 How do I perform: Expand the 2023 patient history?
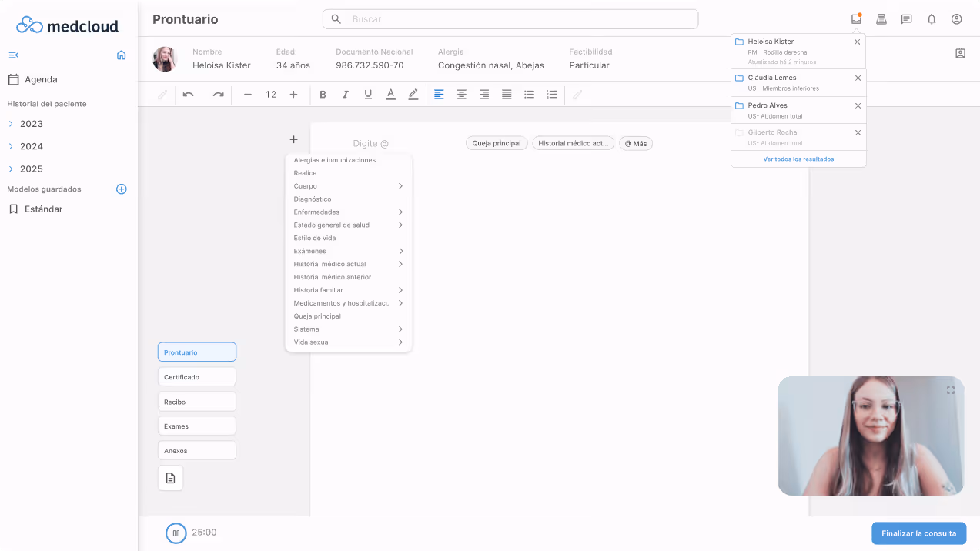11,124
